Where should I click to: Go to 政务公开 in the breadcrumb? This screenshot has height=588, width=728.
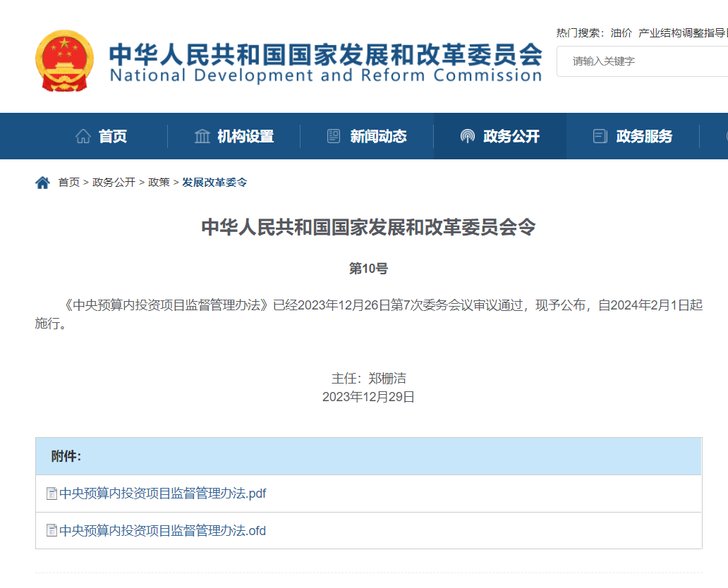[x=114, y=183]
